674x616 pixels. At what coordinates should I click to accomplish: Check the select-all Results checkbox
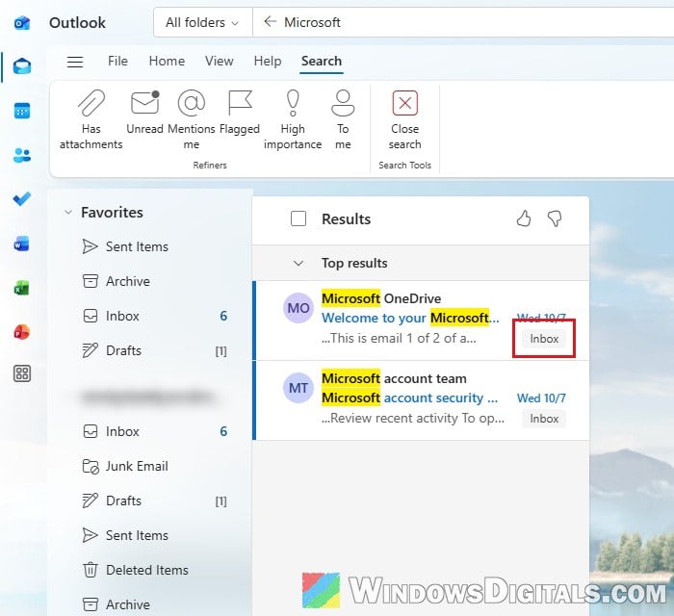[298, 218]
